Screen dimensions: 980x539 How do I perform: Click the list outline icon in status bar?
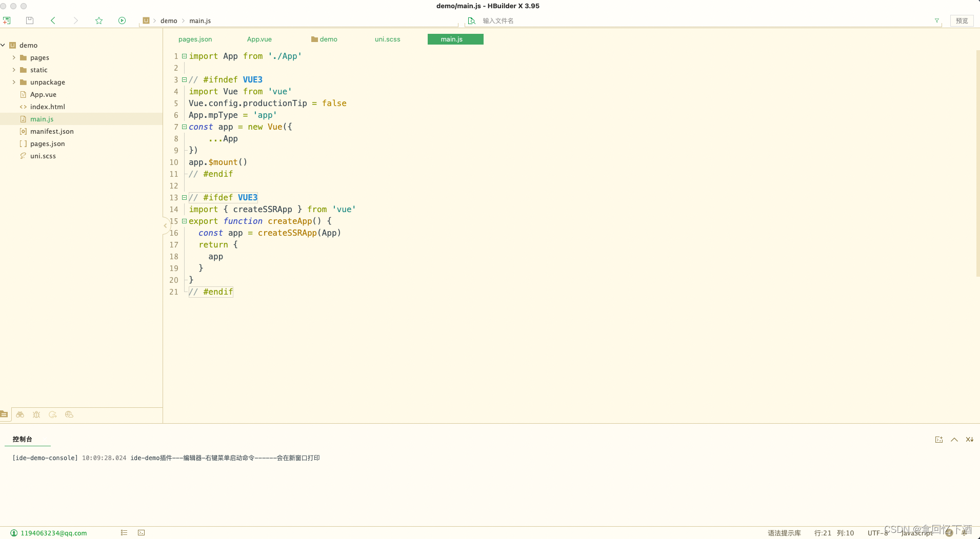click(x=124, y=533)
